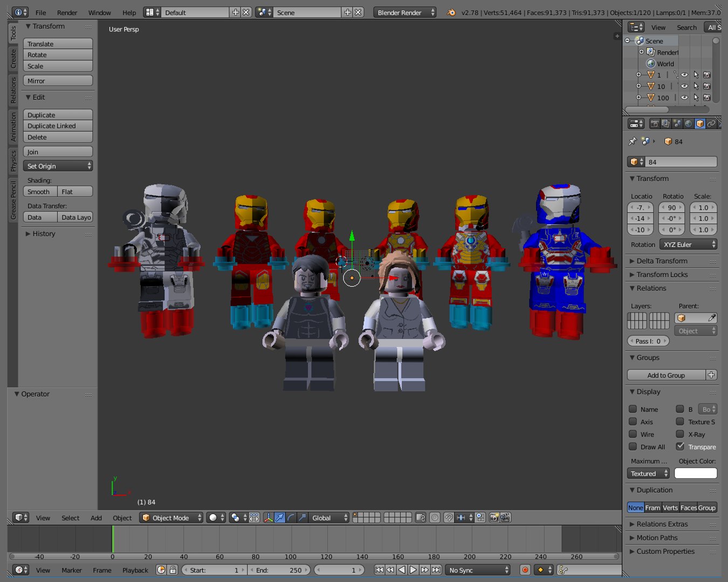This screenshot has width=728, height=582.
Task: Lock camera and layers to scene icon
Action: coord(421,517)
